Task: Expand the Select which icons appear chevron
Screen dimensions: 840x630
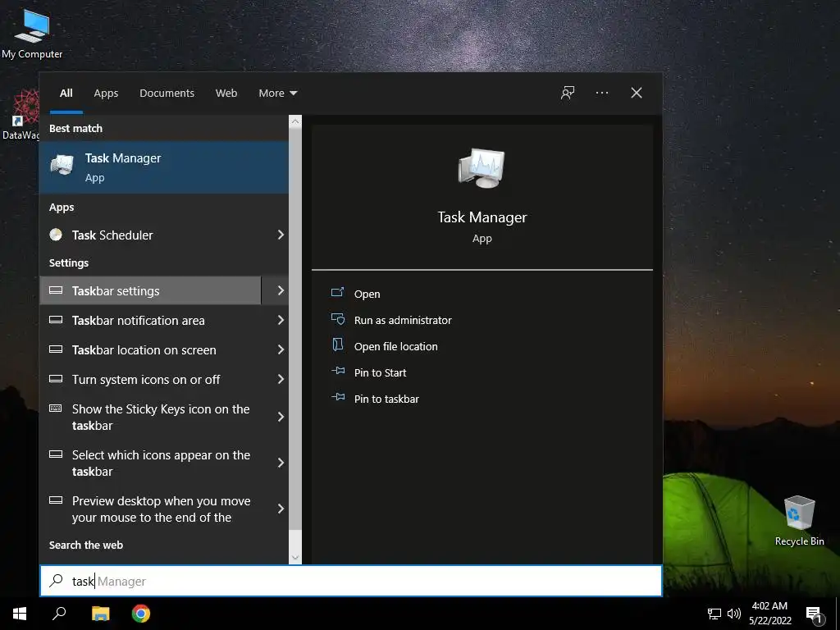Action: 281,463
